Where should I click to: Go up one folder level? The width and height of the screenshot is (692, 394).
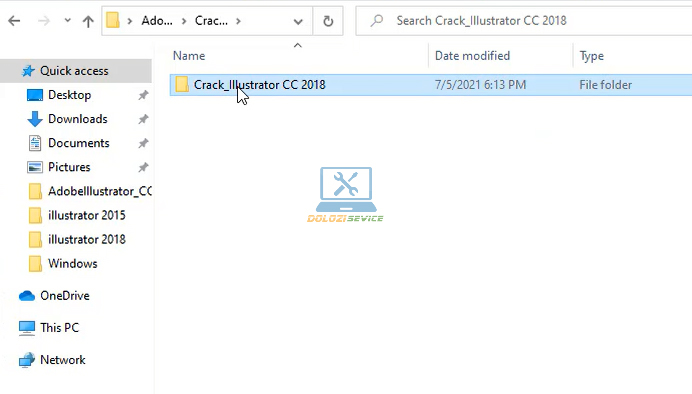pos(88,21)
